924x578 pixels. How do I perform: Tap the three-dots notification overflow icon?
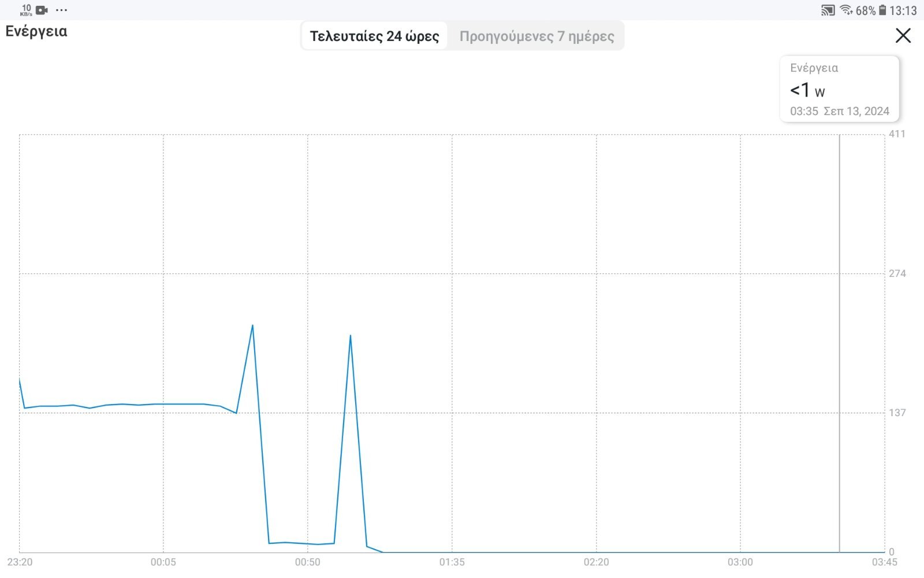61,10
